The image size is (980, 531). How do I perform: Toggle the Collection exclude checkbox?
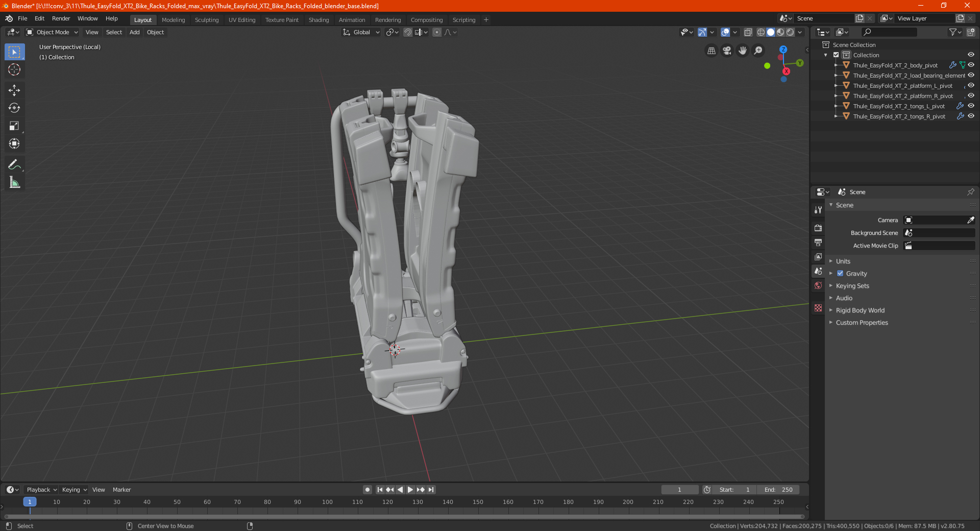[x=836, y=55]
